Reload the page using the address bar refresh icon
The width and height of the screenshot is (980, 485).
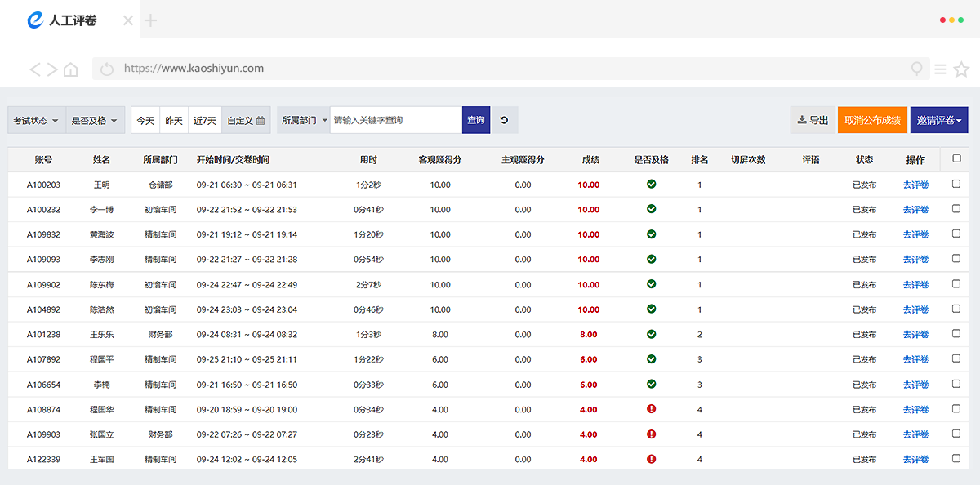(x=106, y=69)
